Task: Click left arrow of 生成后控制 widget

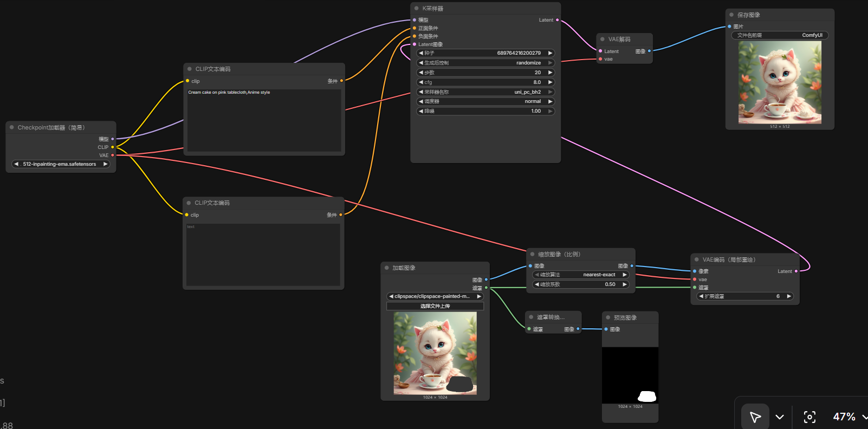Action: [421, 63]
